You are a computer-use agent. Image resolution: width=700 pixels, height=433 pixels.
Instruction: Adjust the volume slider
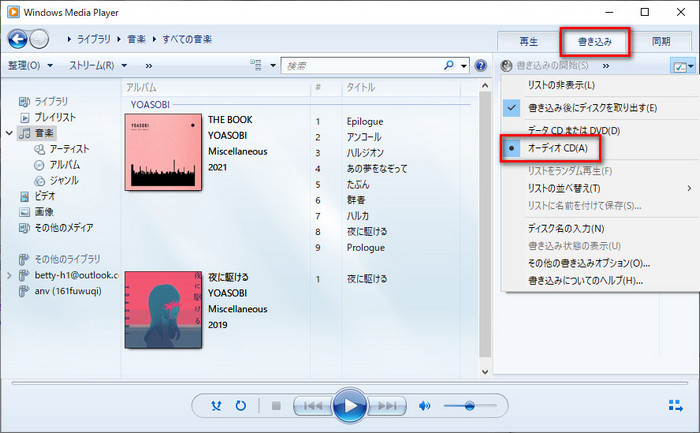[x=470, y=406]
